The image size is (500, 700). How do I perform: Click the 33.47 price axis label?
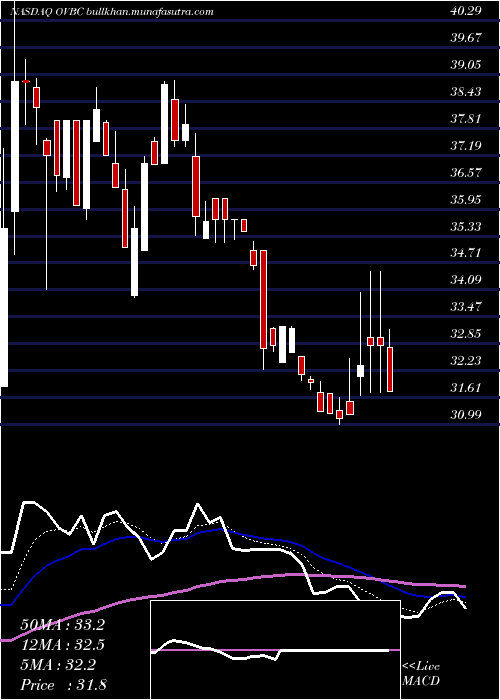466,307
